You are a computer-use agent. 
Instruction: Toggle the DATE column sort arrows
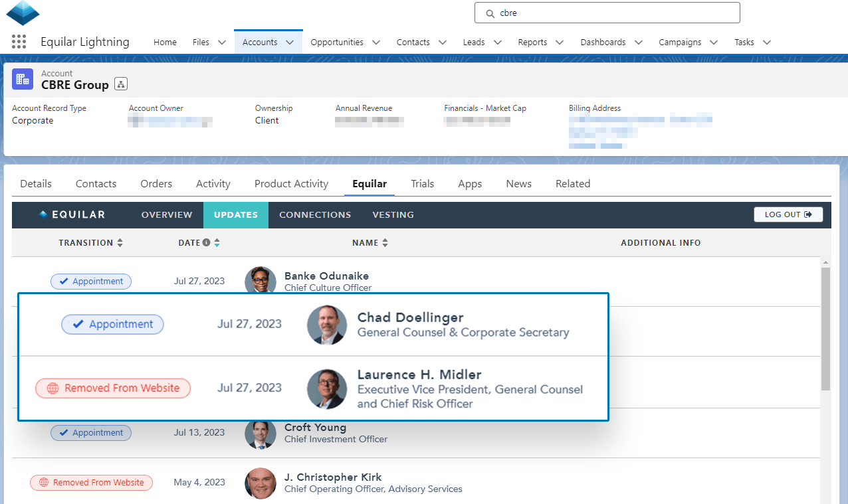pyautogui.click(x=217, y=243)
